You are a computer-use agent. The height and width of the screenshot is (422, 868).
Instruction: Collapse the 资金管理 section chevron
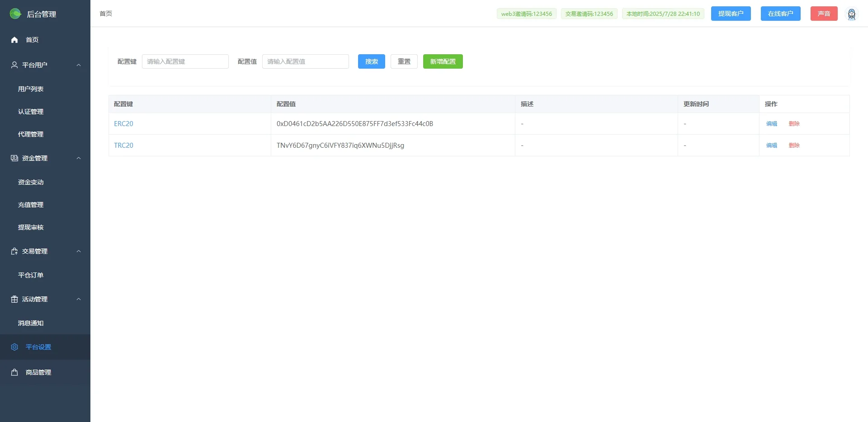click(79, 158)
